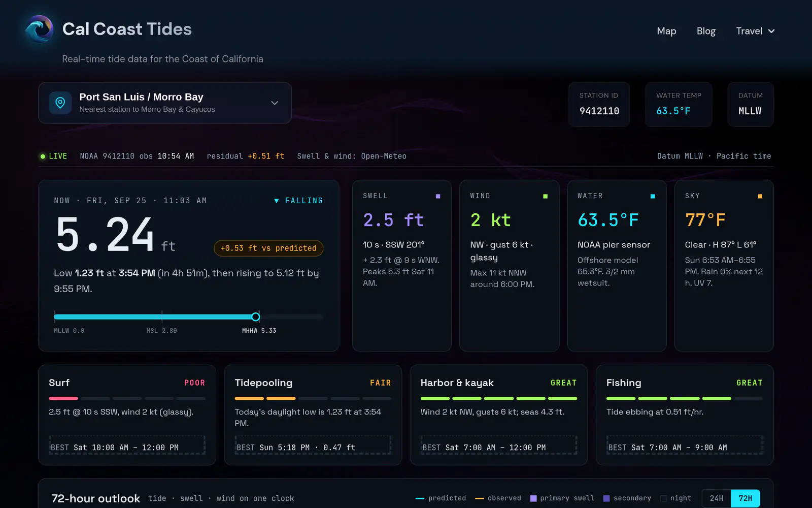
Task: Click the Harbor & kayak best window box
Action: coord(499,445)
